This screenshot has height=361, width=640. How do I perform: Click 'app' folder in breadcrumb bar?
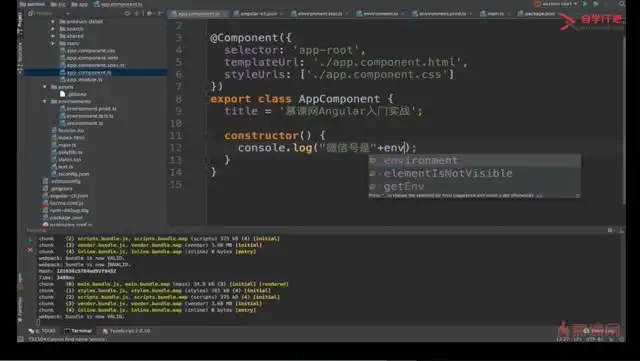[80, 4]
